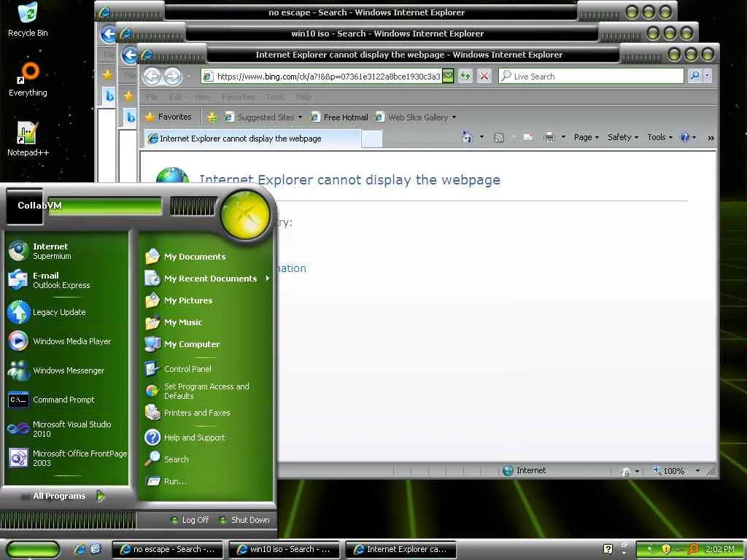This screenshot has width=747, height=560.
Task: Open My Pictures folder
Action: pos(206,300)
